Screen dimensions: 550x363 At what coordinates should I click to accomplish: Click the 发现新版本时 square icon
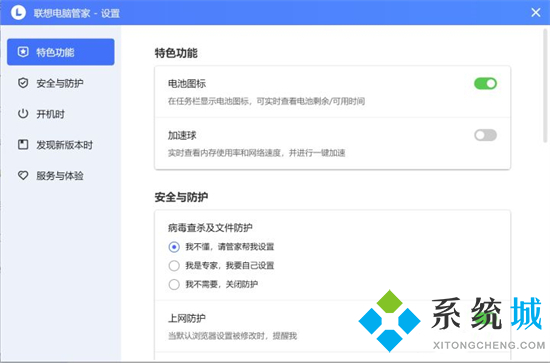23,144
